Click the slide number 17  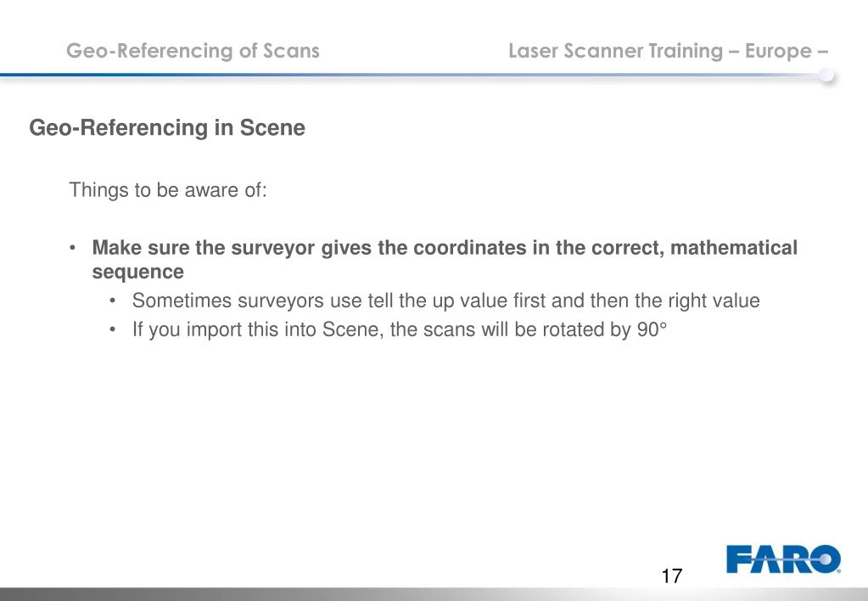point(671,576)
